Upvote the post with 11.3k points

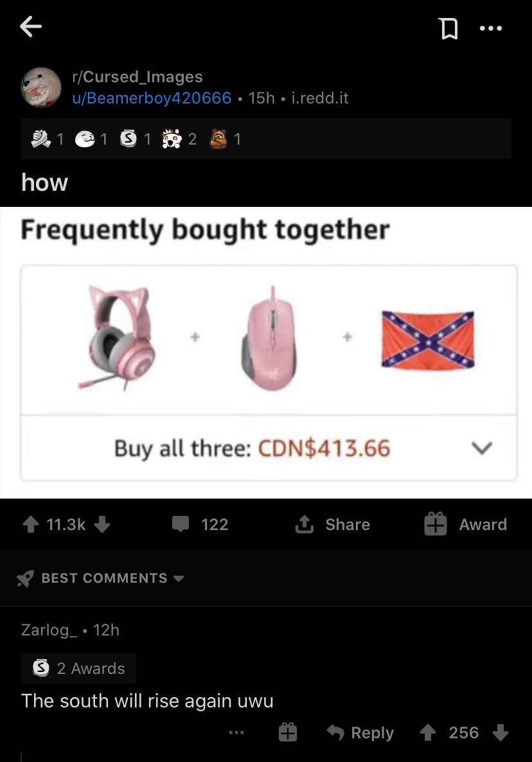(x=31, y=524)
